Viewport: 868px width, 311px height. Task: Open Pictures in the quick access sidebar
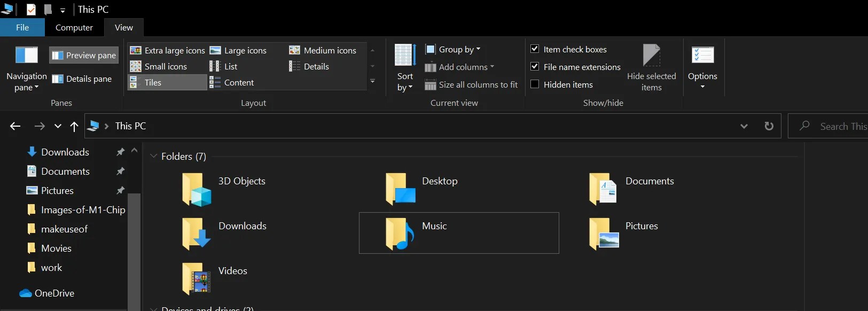point(57,191)
